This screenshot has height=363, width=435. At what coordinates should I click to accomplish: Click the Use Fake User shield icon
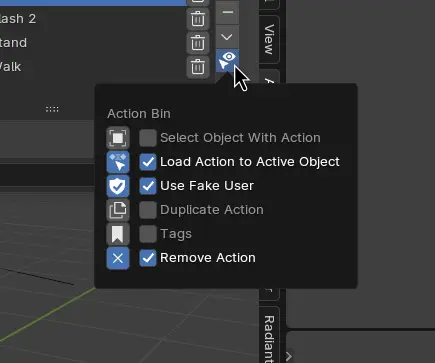[x=118, y=186]
